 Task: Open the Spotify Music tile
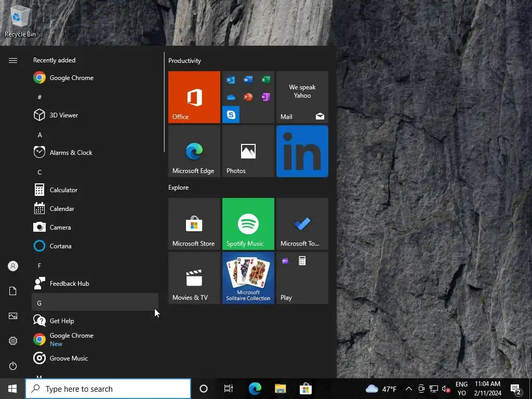(x=248, y=224)
